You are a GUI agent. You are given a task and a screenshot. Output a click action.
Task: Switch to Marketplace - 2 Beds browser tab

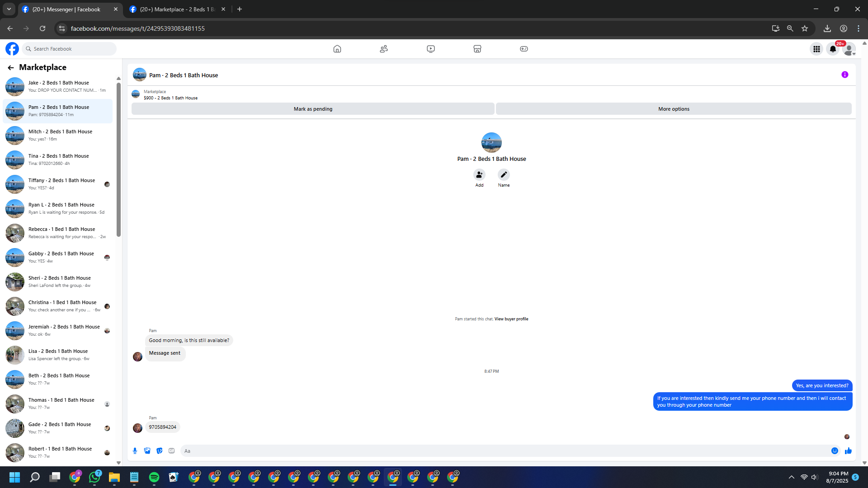177,9
